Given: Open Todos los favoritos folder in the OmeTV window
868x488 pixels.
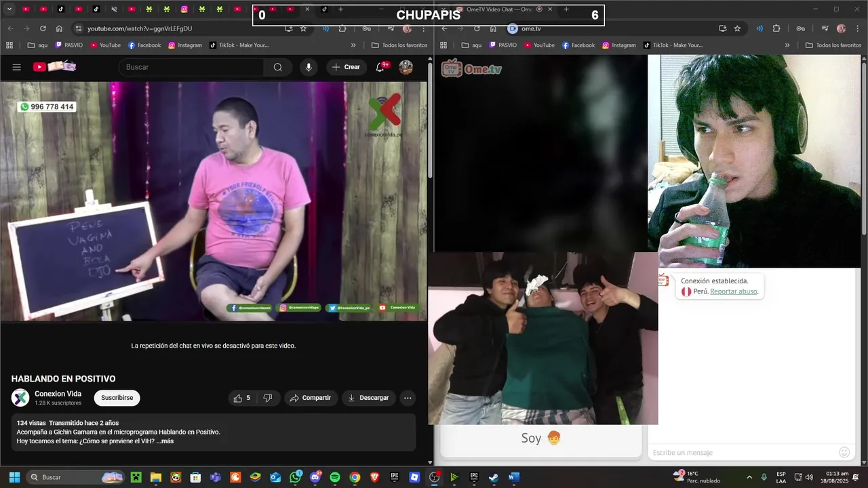Looking at the screenshot, I should pyautogui.click(x=833, y=45).
